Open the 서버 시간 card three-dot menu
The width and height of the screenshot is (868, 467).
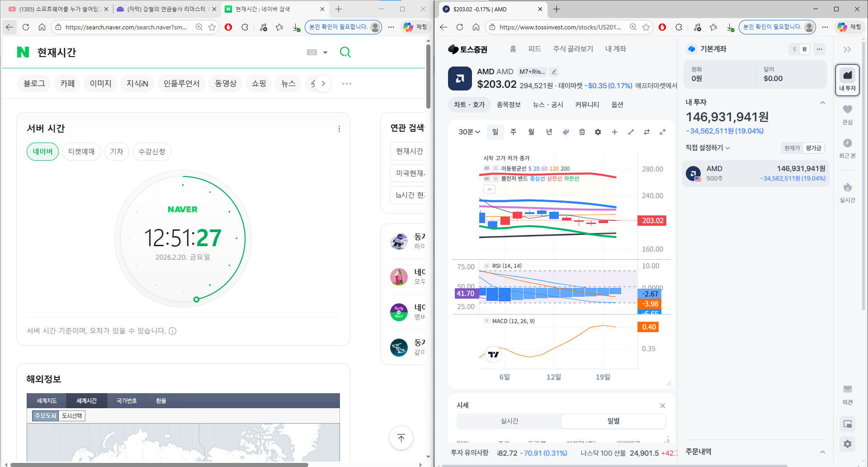pos(339,129)
